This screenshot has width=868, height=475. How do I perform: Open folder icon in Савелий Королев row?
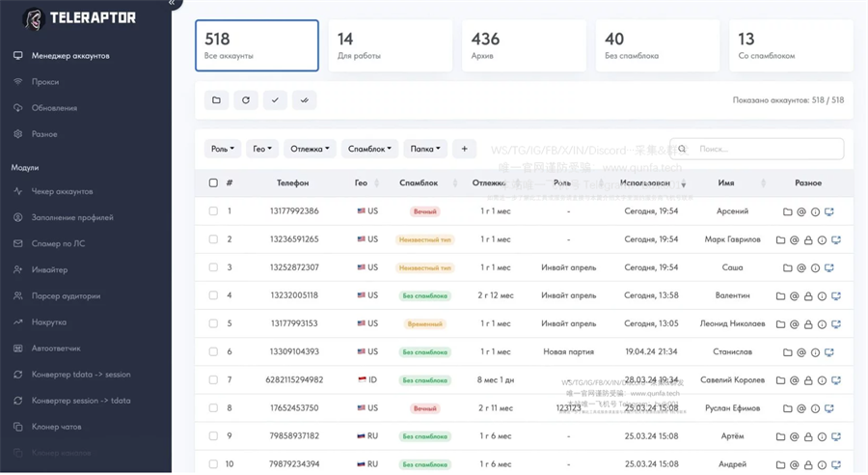coord(780,380)
